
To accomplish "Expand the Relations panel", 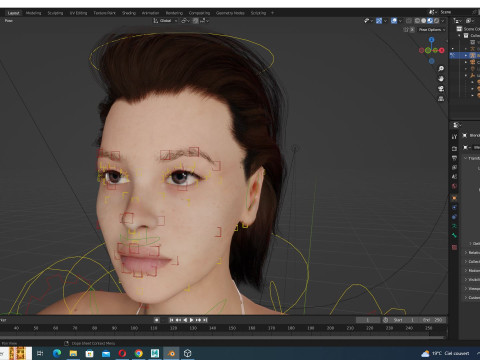I will [472, 253].
